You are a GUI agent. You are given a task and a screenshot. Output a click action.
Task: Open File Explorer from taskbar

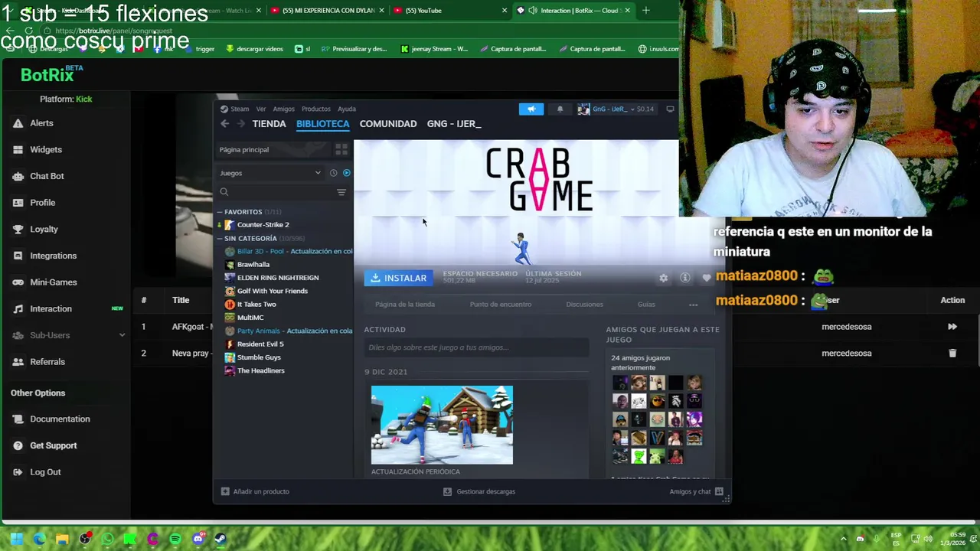click(x=62, y=539)
